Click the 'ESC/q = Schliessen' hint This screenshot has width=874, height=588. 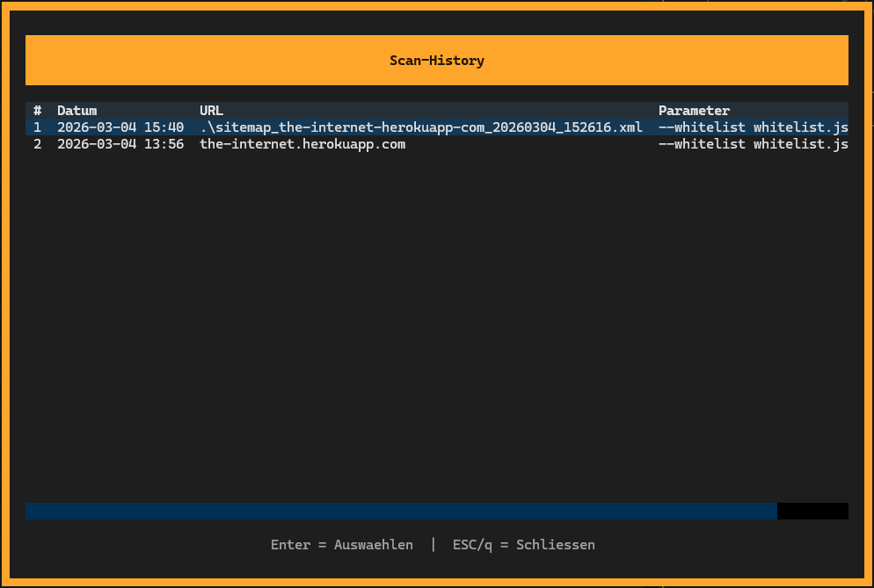coord(523,545)
